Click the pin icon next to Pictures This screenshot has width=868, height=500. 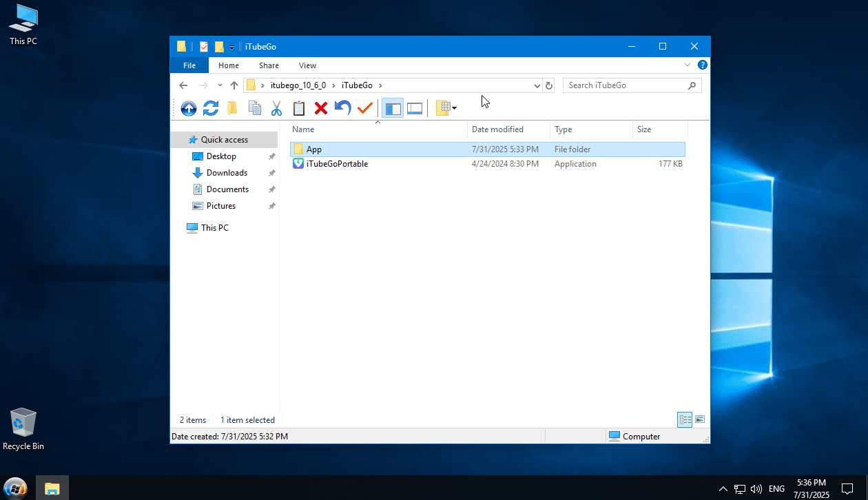pyautogui.click(x=272, y=206)
